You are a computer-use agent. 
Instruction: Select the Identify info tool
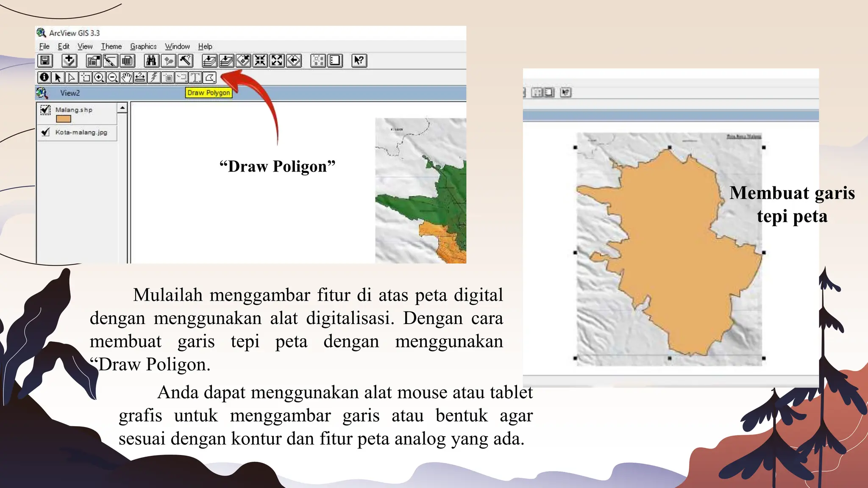point(44,77)
